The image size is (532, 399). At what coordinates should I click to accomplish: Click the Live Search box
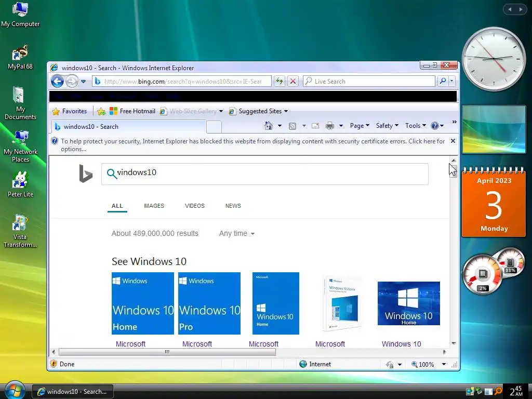tap(369, 81)
